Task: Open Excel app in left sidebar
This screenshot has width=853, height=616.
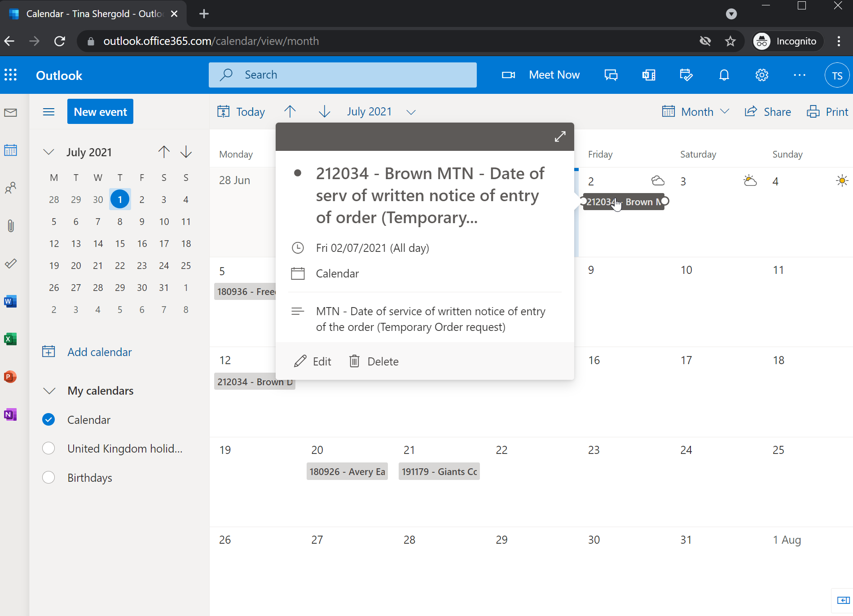Action: 10,339
